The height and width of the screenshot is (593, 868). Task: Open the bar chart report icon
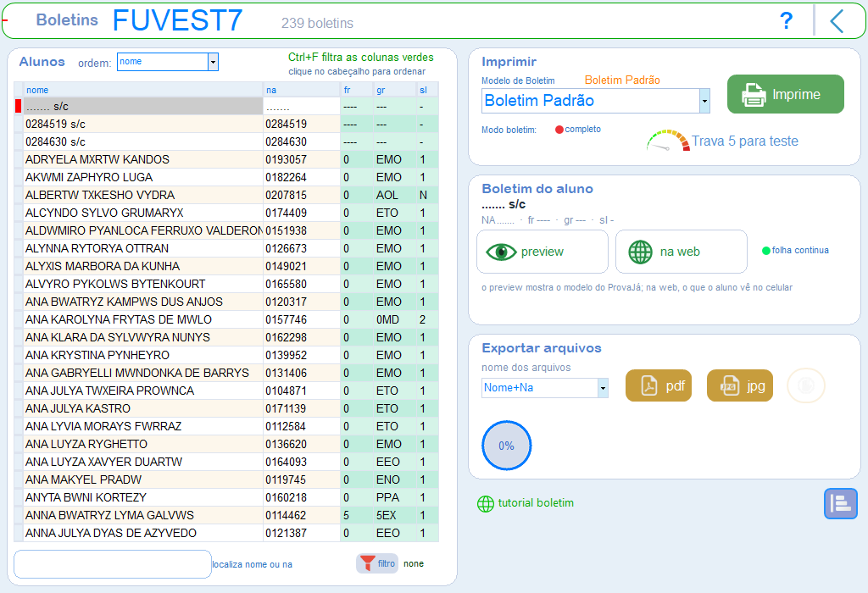point(840,503)
